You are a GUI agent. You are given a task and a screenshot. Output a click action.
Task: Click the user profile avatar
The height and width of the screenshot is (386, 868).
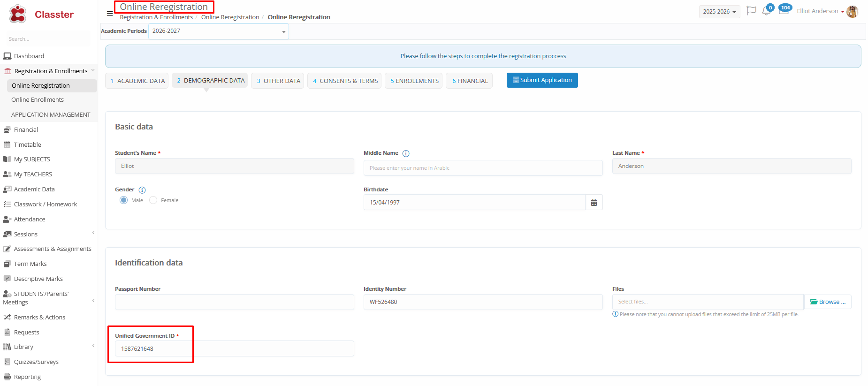click(x=852, y=12)
